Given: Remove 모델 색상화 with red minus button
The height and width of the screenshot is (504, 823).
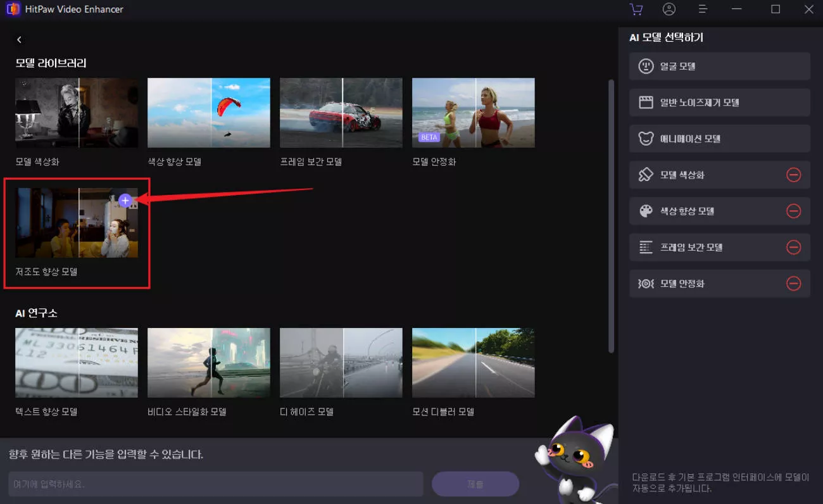Looking at the screenshot, I should (793, 175).
